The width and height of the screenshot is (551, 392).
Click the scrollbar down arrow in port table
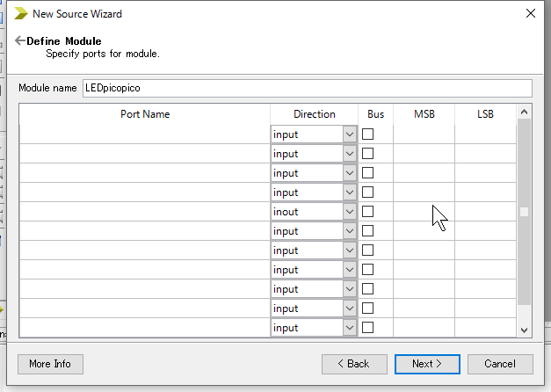(x=524, y=330)
